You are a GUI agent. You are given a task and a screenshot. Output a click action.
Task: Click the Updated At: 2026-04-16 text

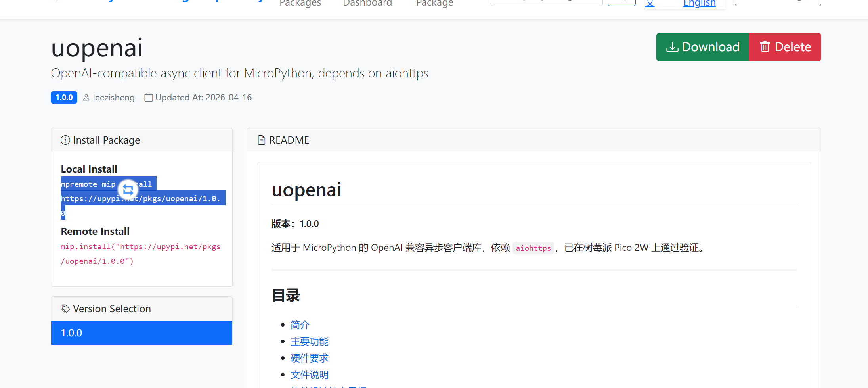click(x=204, y=98)
